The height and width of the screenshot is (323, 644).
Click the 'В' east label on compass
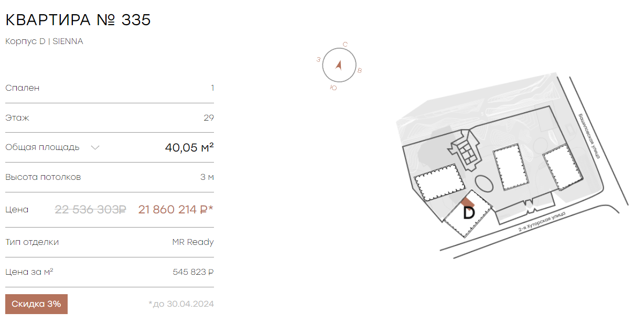359,70
